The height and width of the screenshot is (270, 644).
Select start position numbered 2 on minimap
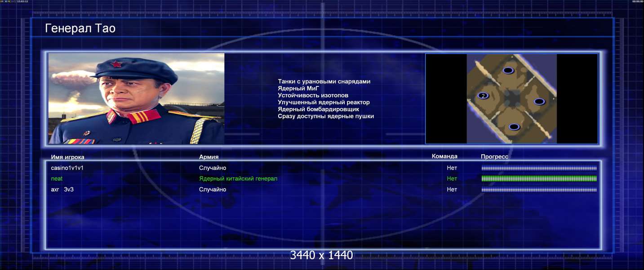pyautogui.click(x=483, y=95)
